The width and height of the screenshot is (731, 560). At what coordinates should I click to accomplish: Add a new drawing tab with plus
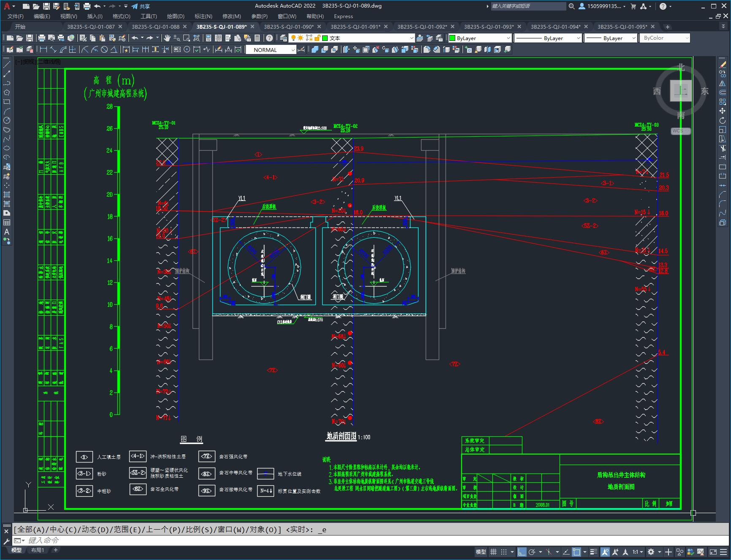668,27
